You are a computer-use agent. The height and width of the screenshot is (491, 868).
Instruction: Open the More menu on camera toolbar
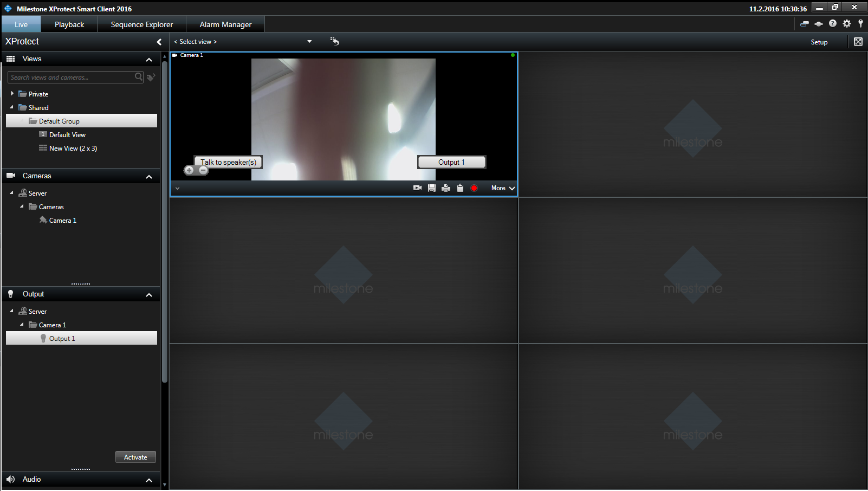point(502,188)
